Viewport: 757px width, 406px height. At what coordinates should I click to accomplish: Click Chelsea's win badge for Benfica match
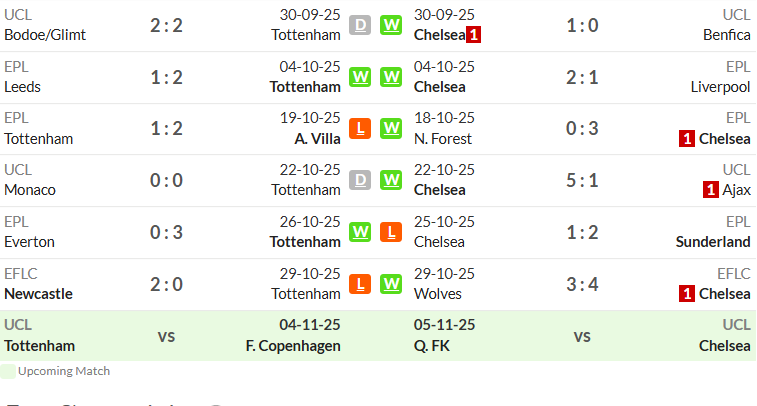point(391,25)
